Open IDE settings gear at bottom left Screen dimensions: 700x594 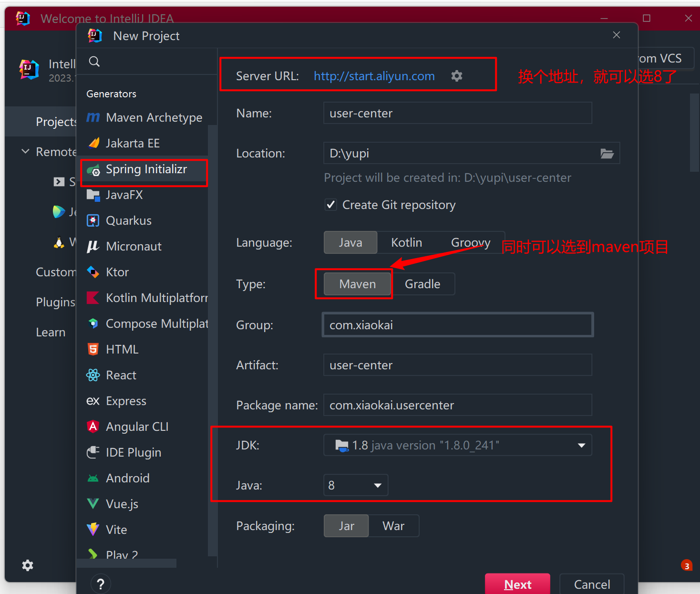pyautogui.click(x=28, y=565)
